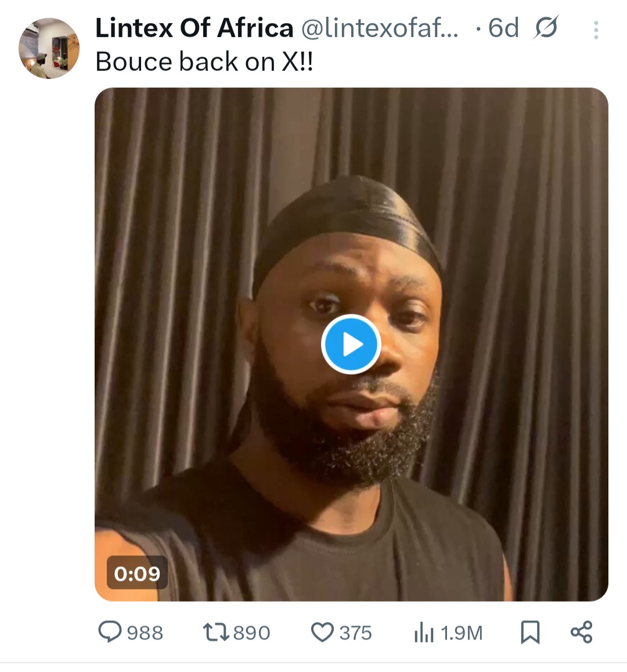Click the Grok slashed-circle icon

pos(545,28)
